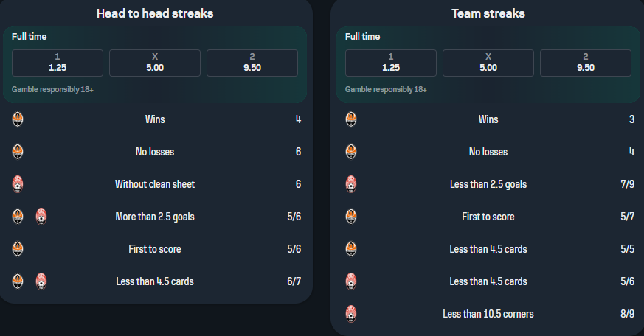Screen dimensions: 644x336
Task: Select away win odds 9.50 in Head to head streaks
Action: 252,63
